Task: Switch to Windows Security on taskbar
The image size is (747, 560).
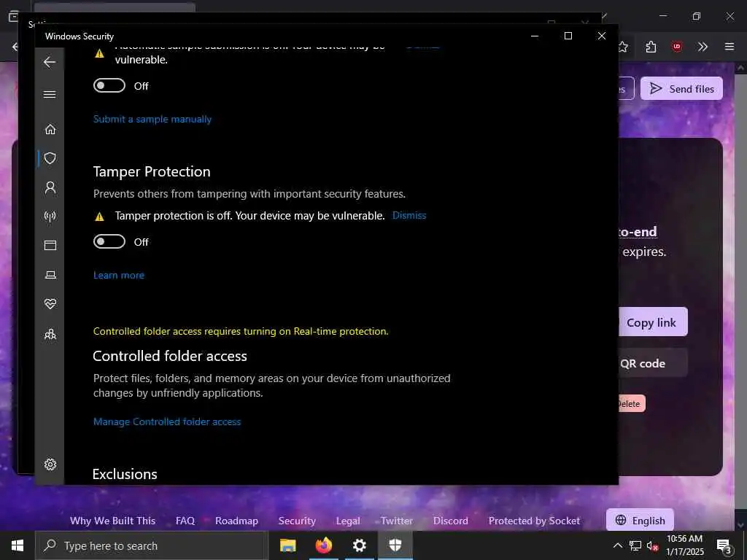Action: coord(395,545)
